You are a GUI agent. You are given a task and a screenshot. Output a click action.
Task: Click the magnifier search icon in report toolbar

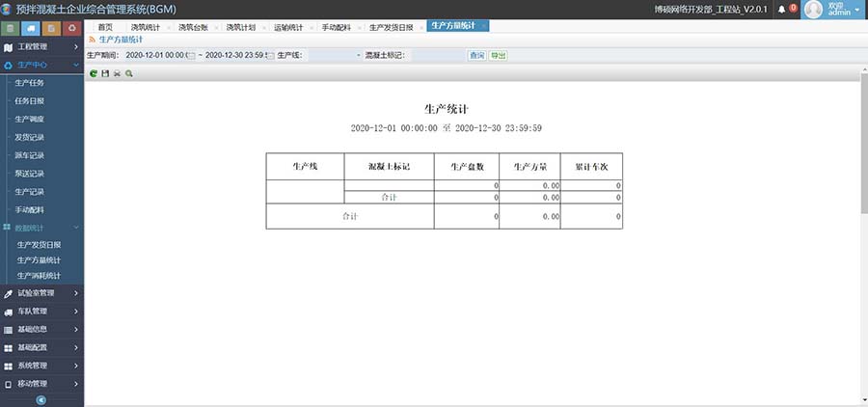pyautogui.click(x=128, y=73)
